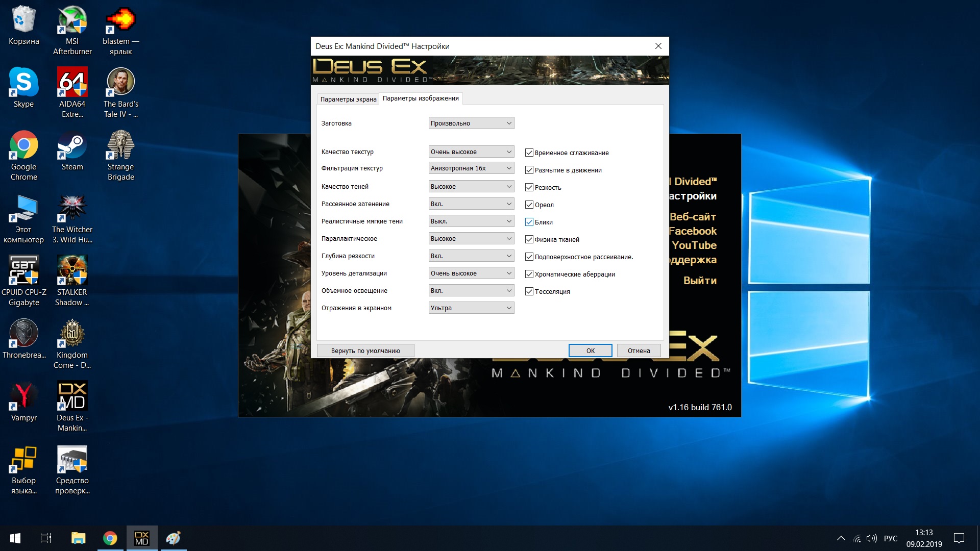Open the MSI Afterburner desktop icon
This screenshot has height=551, width=980.
tap(72, 21)
